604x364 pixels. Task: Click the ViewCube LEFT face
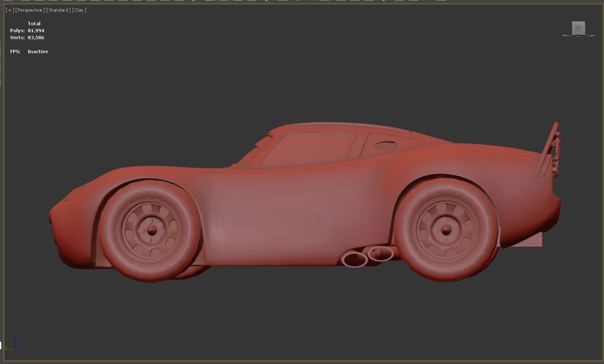point(578,27)
